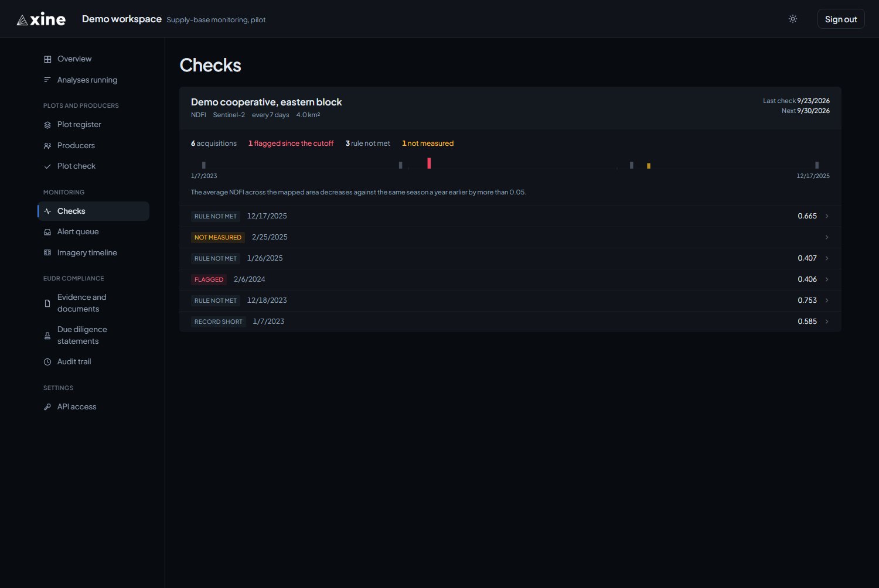Screen dimensions: 879x588
Task: Click the Producers people icon
Action: point(47,146)
